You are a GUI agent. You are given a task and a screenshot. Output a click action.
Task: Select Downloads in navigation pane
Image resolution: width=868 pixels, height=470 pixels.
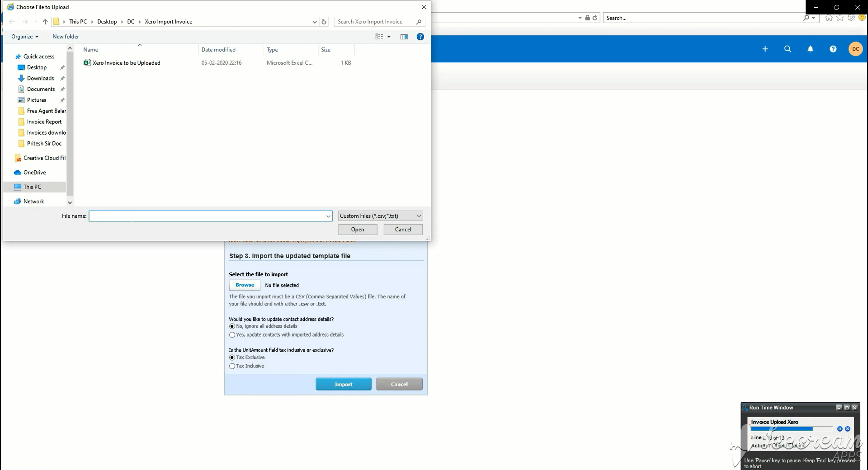click(x=36, y=78)
